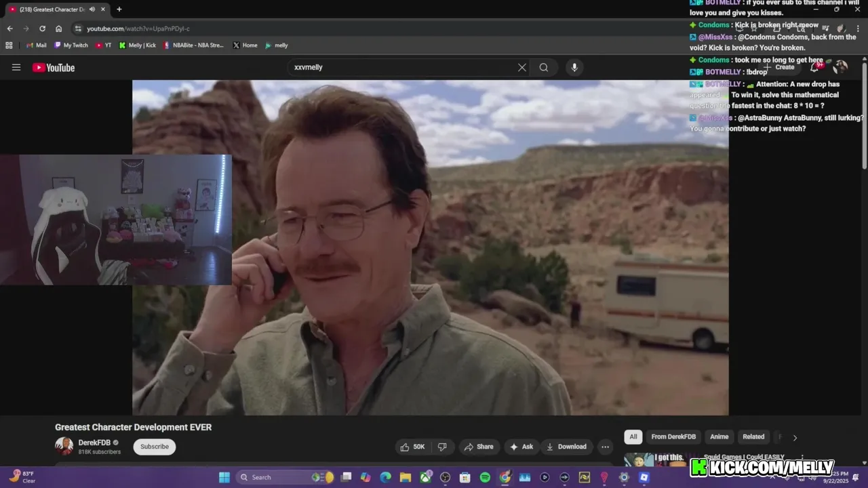
Task: Select the Anime filter chip
Action: pyautogui.click(x=719, y=437)
